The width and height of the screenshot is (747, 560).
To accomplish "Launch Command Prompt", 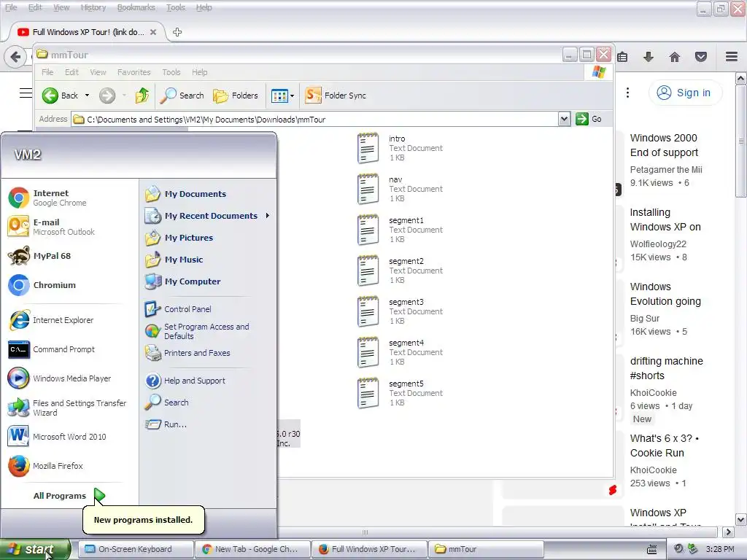I will click(52, 349).
